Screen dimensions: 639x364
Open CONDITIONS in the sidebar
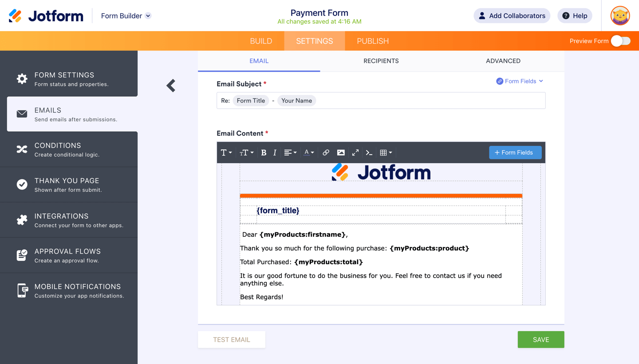[69, 149]
